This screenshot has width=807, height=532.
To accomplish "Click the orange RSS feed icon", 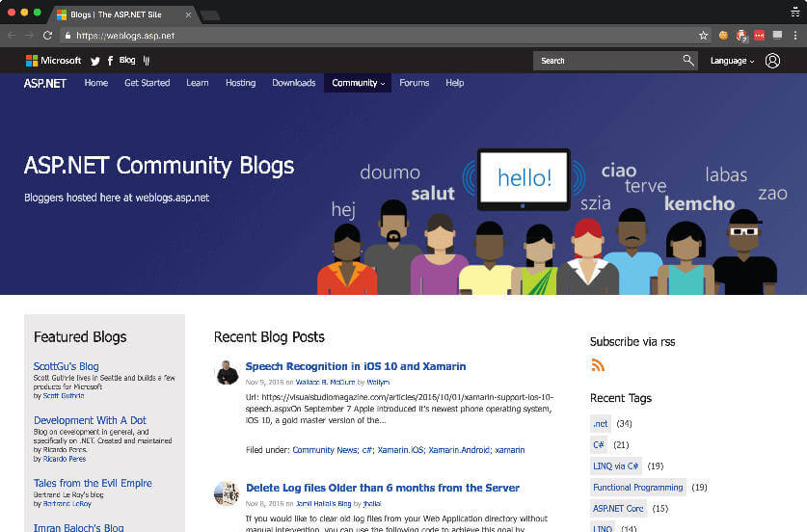I will (x=598, y=364).
